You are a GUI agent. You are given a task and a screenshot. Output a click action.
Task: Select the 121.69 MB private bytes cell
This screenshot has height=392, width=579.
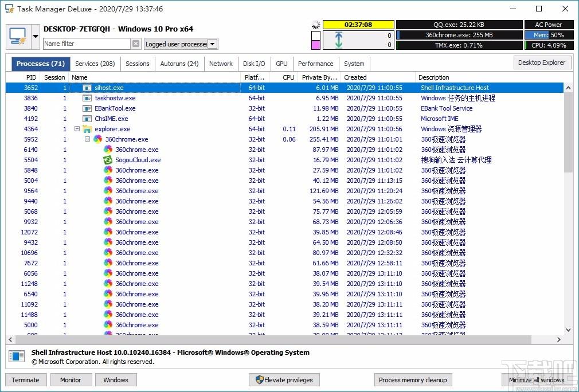(324, 191)
